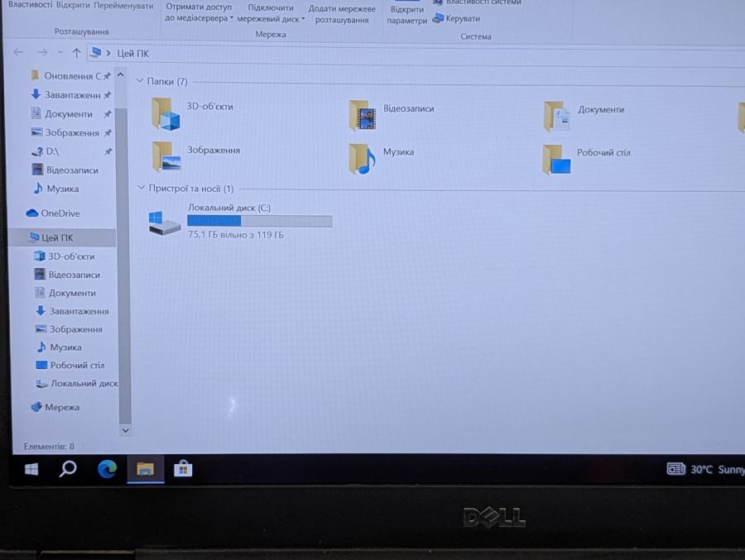Click Відкрити параметри in the ribbon
The height and width of the screenshot is (560, 745).
tap(406, 15)
